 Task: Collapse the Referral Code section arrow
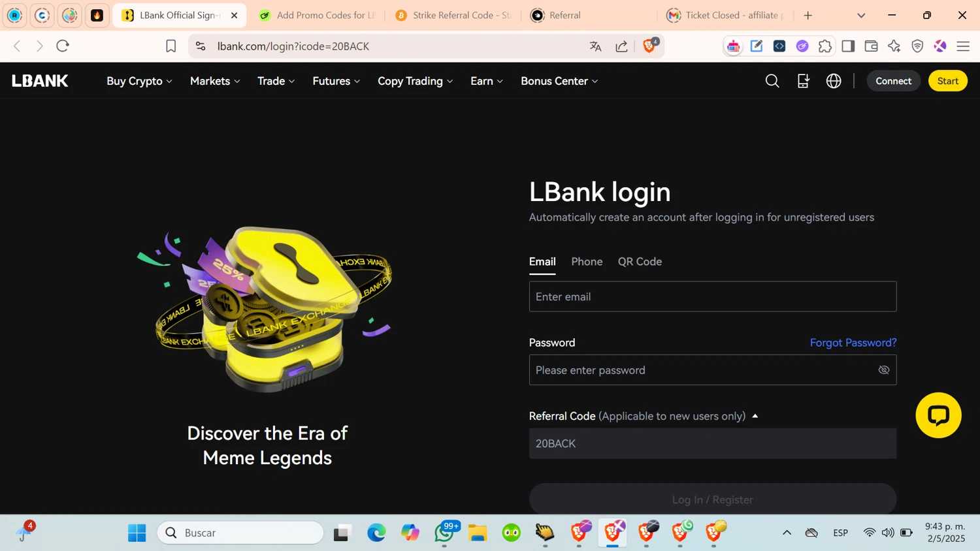755,416
